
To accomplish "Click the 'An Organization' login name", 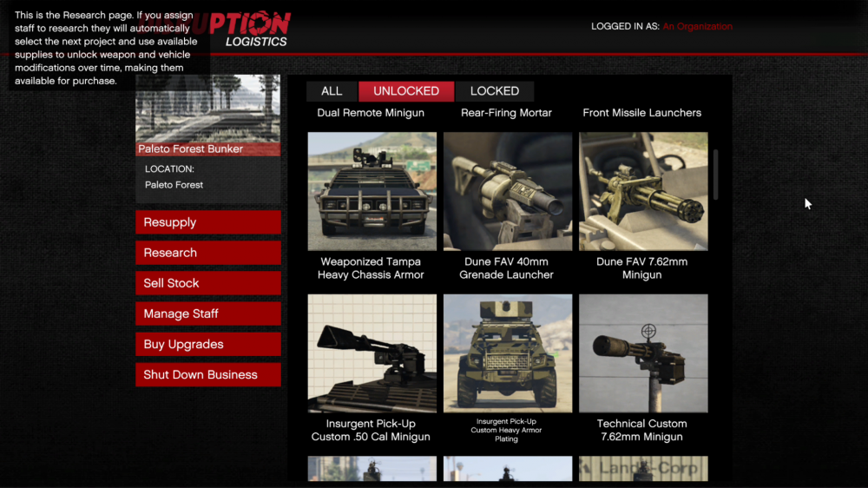I will pyautogui.click(x=698, y=27).
